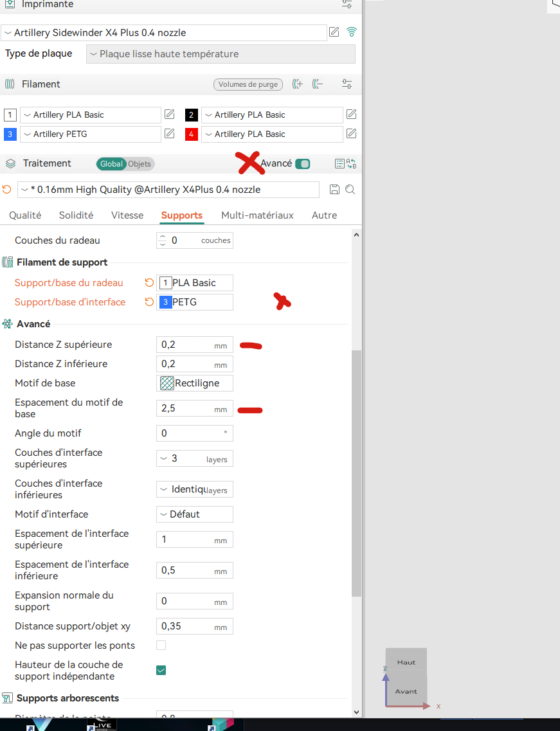Open the printer Wi-Fi connection icon

(352, 32)
